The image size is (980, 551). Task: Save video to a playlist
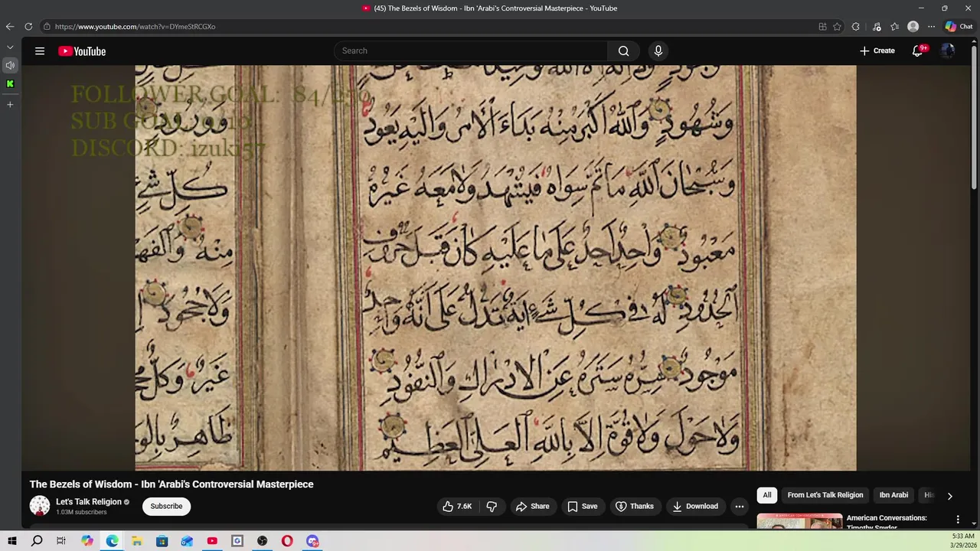point(582,507)
